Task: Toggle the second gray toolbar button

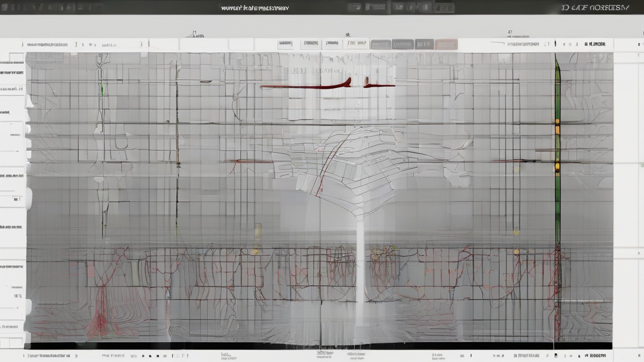Action: click(x=402, y=44)
